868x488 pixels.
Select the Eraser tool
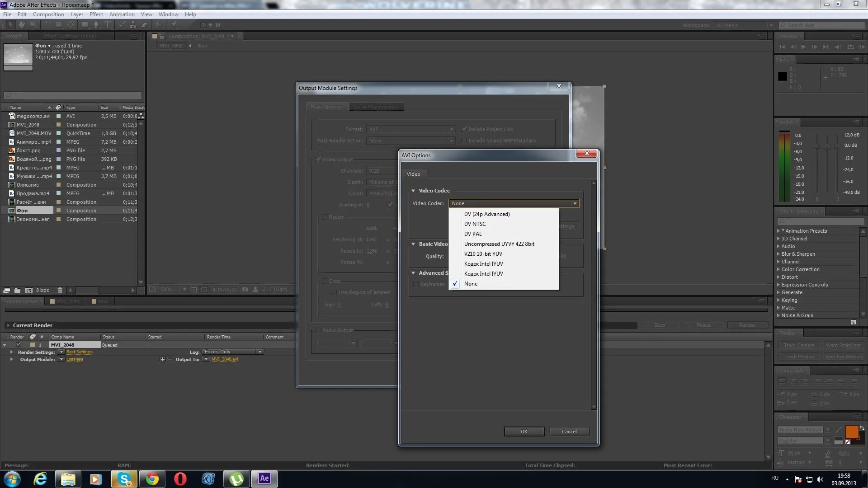click(x=145, y=24)
